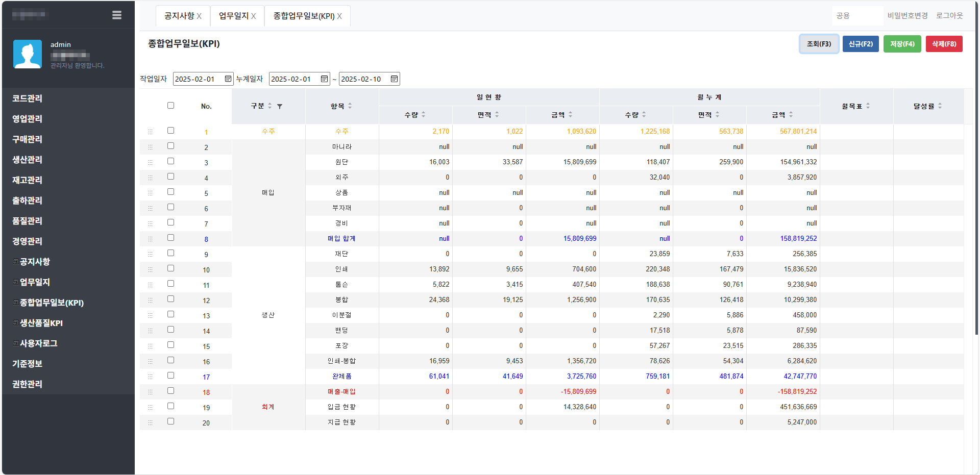Viewport: 980px width, 475px height.
Task: Open the 작업일자 calendar picker icon
Action: pyautogui.click(x=228, y=79)
